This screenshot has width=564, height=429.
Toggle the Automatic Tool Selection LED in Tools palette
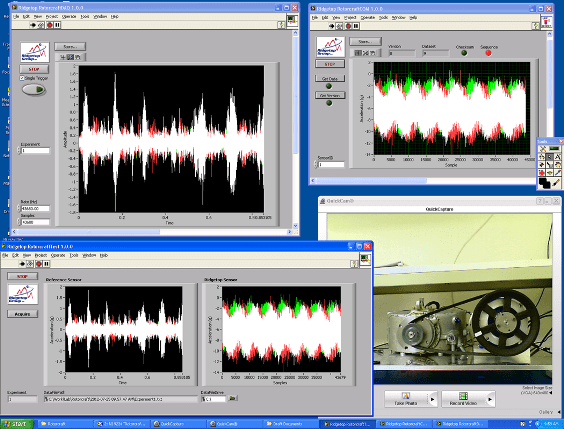click(554, 148)
